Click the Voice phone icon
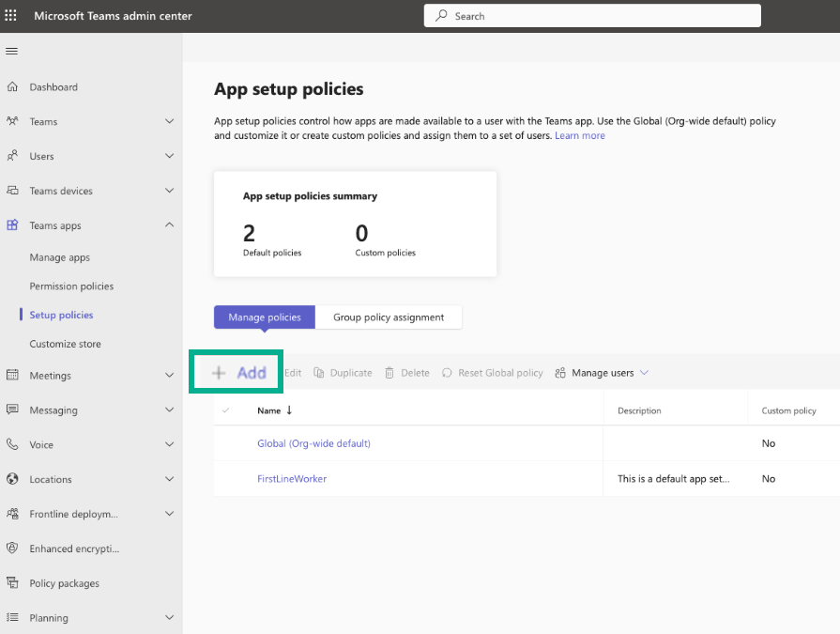Screen dimensions: 840x634 point(12,444)
